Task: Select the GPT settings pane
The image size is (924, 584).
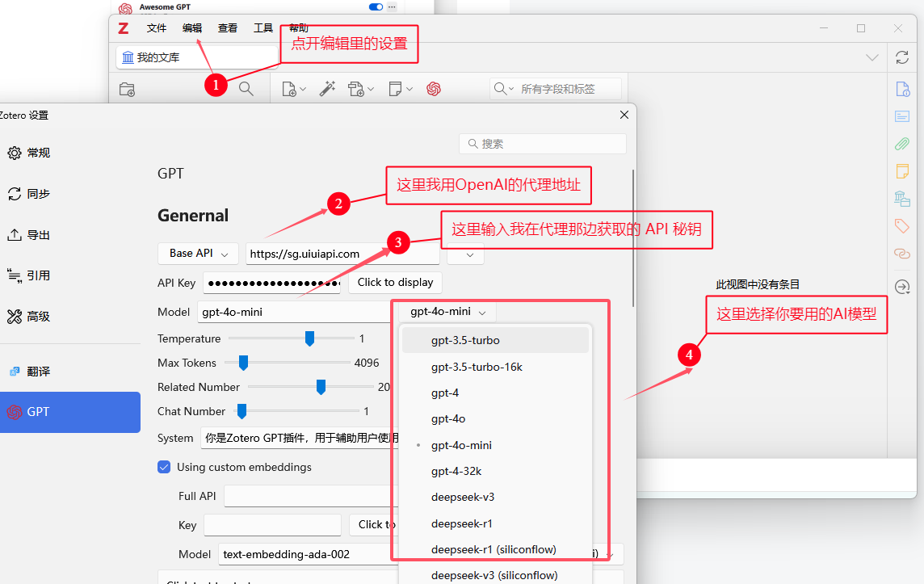Action: (69, 412)
